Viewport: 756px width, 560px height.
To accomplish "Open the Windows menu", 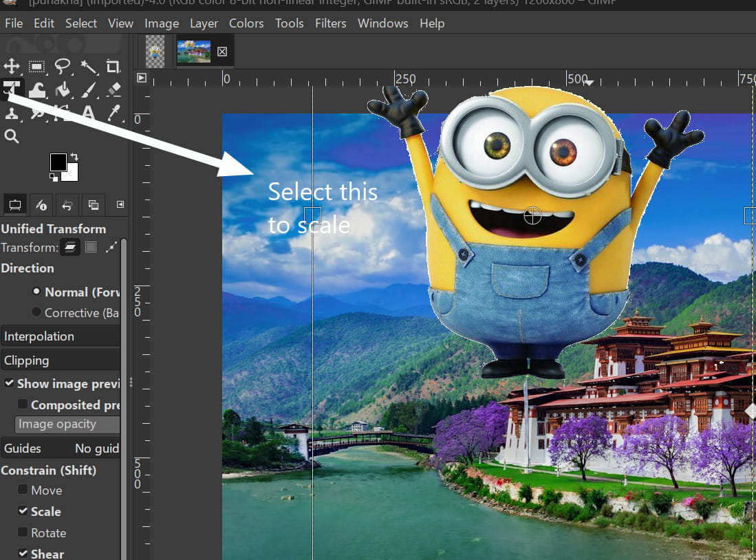I will click(x=383, y=23).
